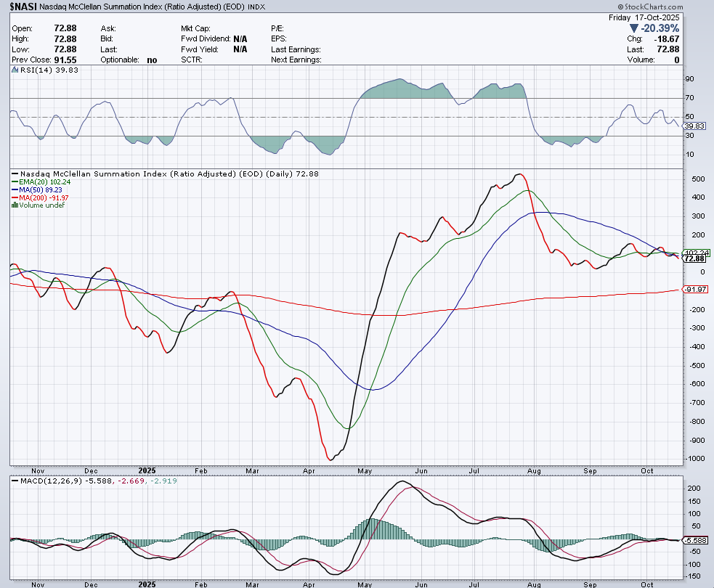
Task: Click the 72.88 price tag on main axis
Action: pos(695,258)
